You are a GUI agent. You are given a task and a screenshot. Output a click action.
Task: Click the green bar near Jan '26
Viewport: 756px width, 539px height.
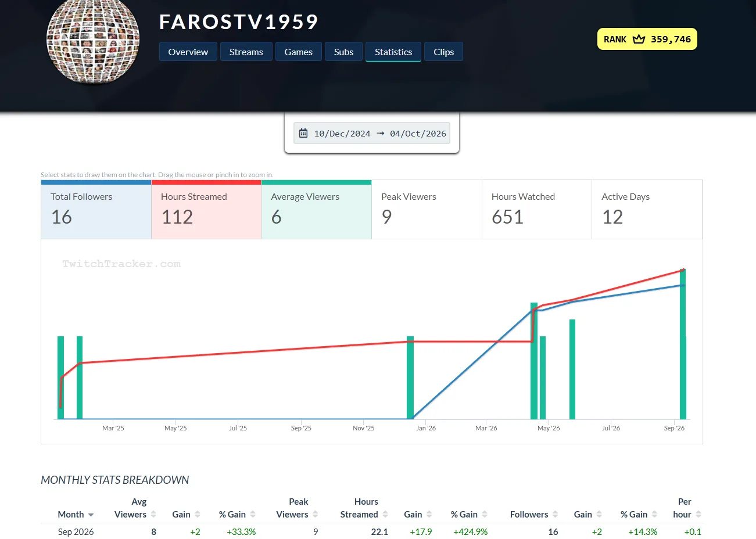point(410,378)
